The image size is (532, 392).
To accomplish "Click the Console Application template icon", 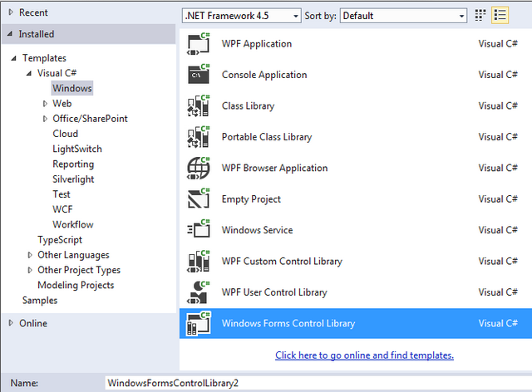I will 199,75.
